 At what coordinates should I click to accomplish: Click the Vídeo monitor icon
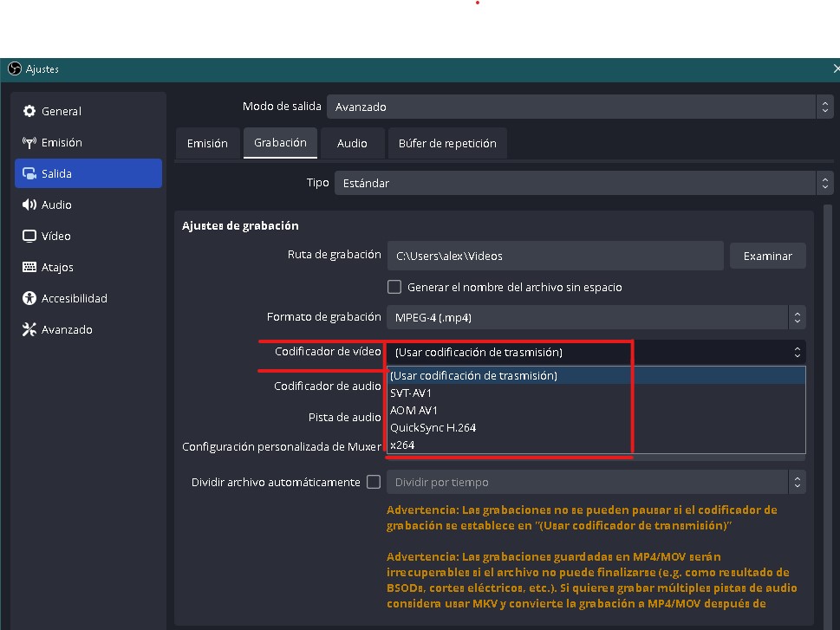[x=29, y=236]
